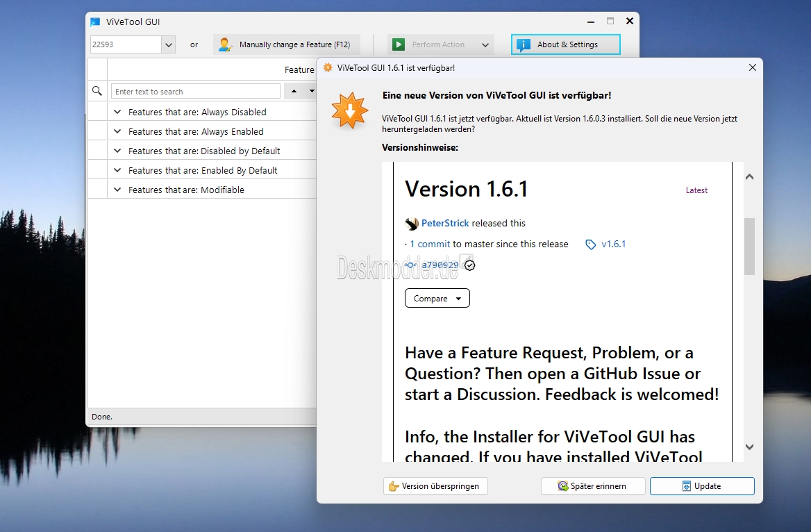Click the Update button
The height and width of the screenshot is (532, 811).
702,486
